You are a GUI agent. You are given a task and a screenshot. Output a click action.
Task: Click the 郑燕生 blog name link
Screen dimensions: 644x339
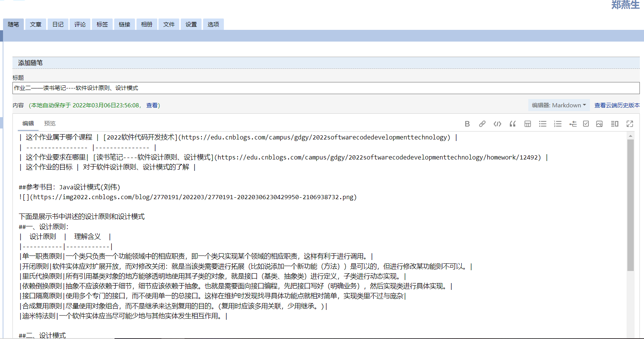coord(625,5)
